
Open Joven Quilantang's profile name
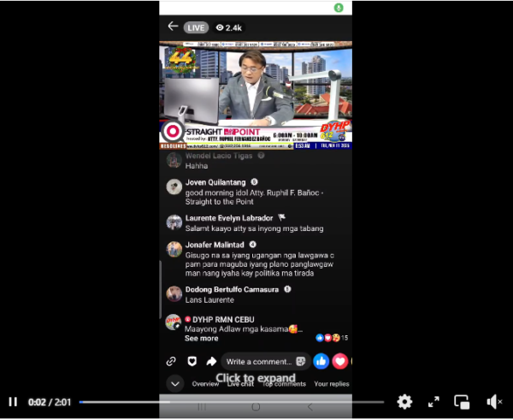(x=215, y=182)
